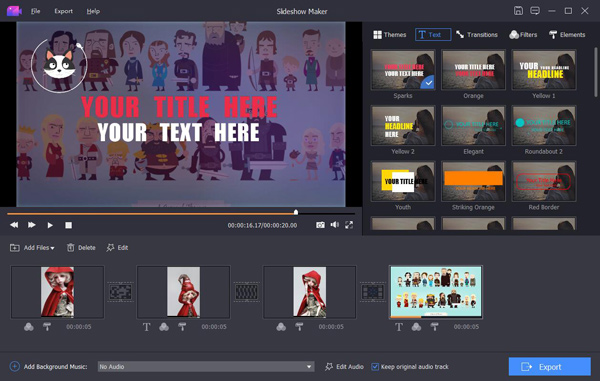Open the No Audio background music dropdown
Viewport: 600px width, 381px height.
(206, 366)
